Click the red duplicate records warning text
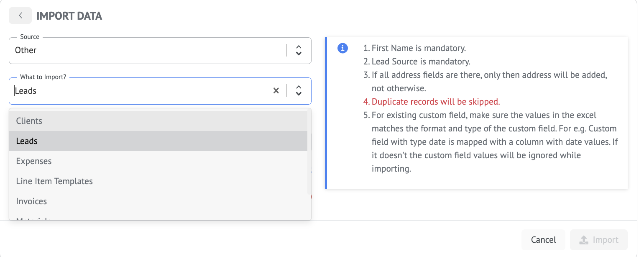This screenshot has height=257, width=644. click(x=436, y=102)
